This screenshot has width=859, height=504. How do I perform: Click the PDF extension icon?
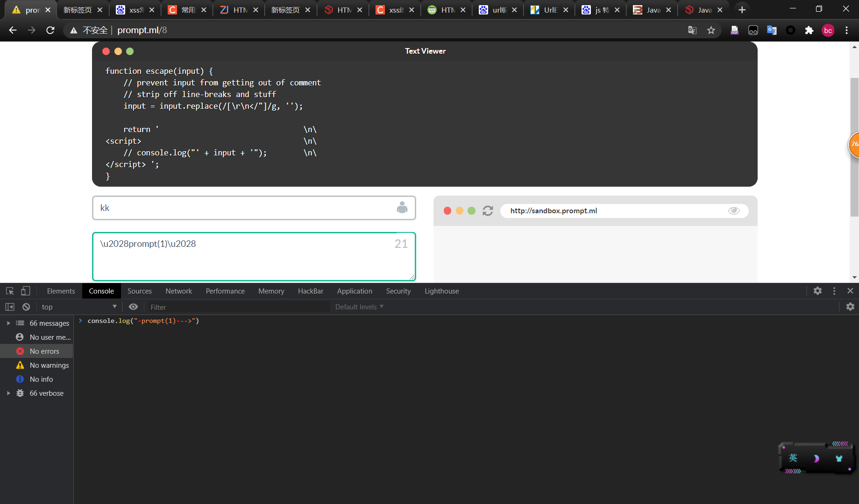[734, 30]
